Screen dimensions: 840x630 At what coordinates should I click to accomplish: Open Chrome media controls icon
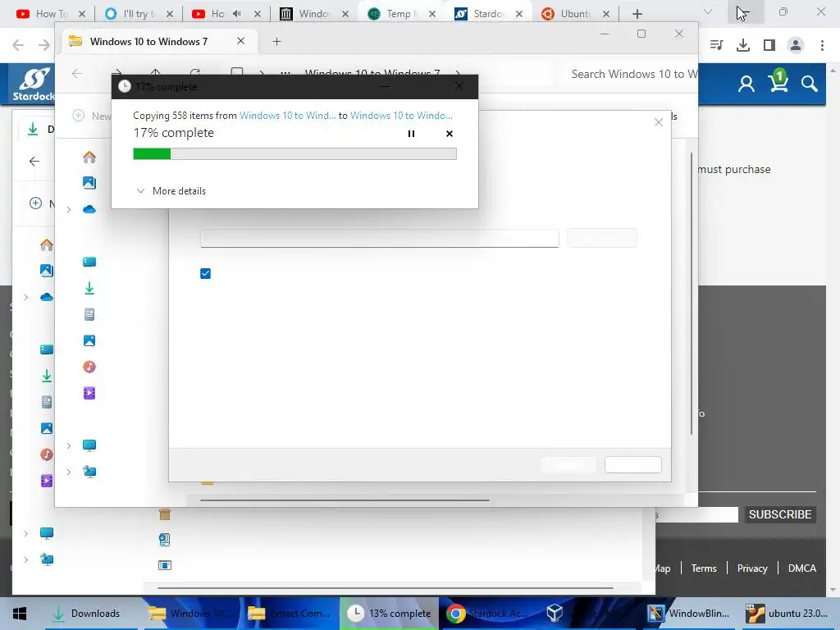[x=716, y=45]
